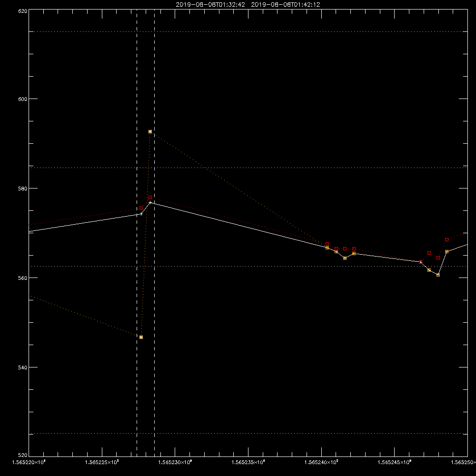
Task: Select the y-axis label 560
Action: pyautogui.click(x=23, y=278)
